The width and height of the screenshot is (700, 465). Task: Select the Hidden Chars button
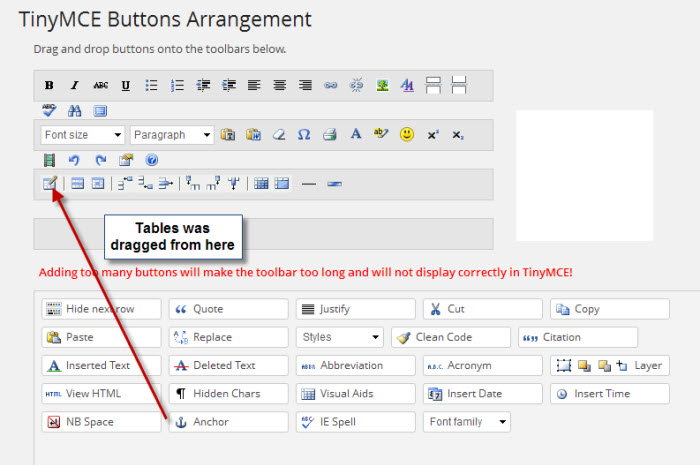point(229,394)
